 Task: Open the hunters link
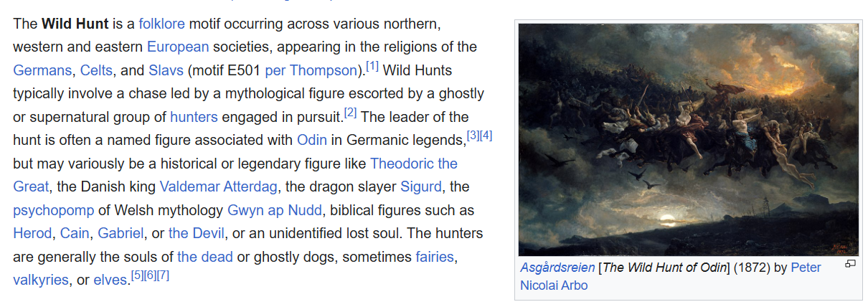click(194, 117)
